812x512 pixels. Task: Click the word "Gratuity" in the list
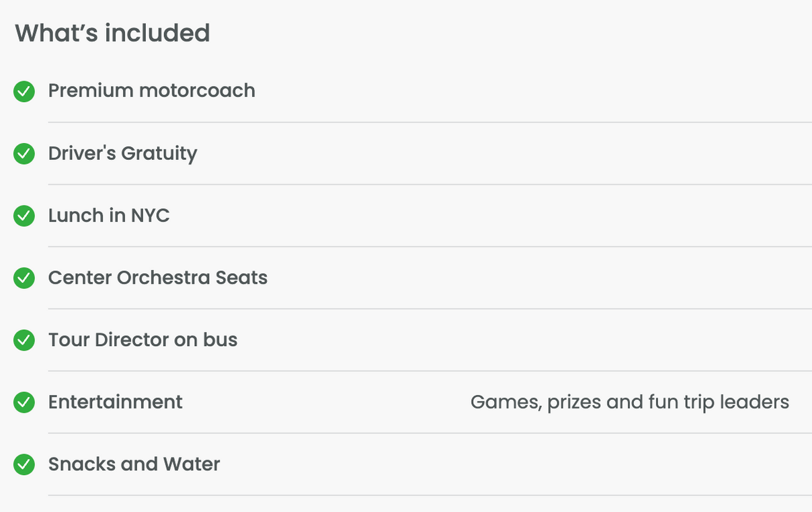(x=159, y=154)
